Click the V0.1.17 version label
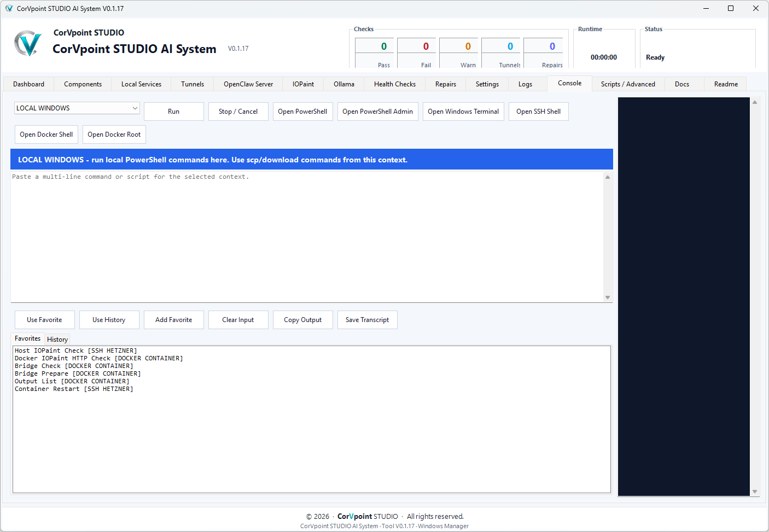769x532 pixels. tap(238, 49)
